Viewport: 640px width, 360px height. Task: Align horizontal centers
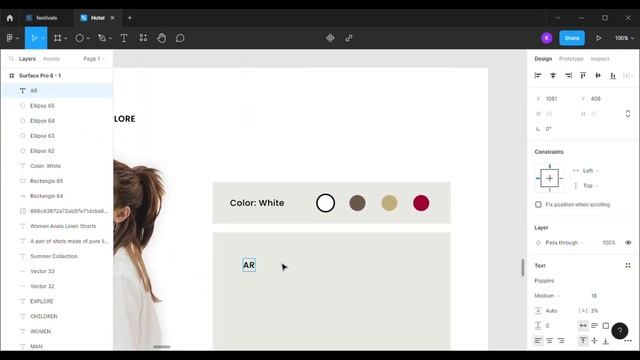click(x=553, y=76)
